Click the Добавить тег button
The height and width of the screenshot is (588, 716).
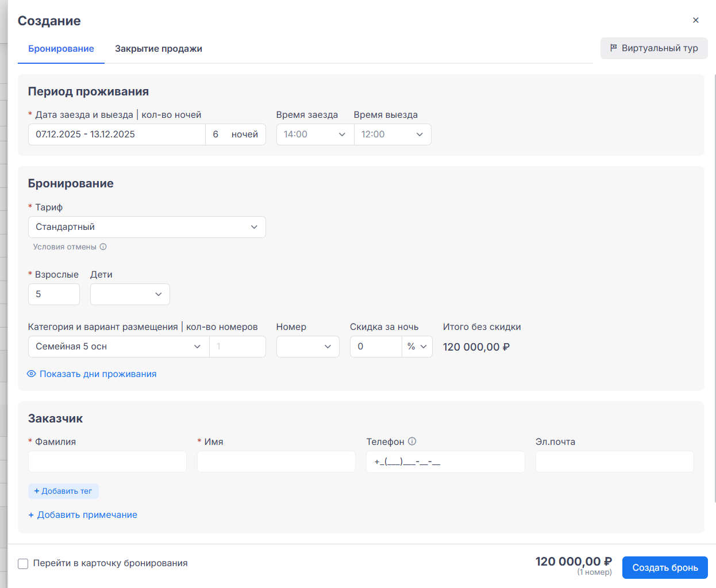(x=63, y=491)
